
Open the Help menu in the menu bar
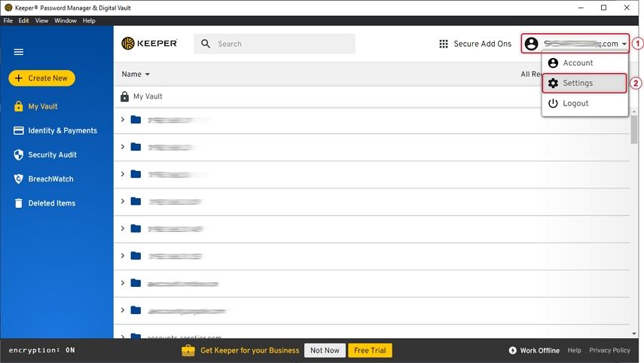point(89,20)
